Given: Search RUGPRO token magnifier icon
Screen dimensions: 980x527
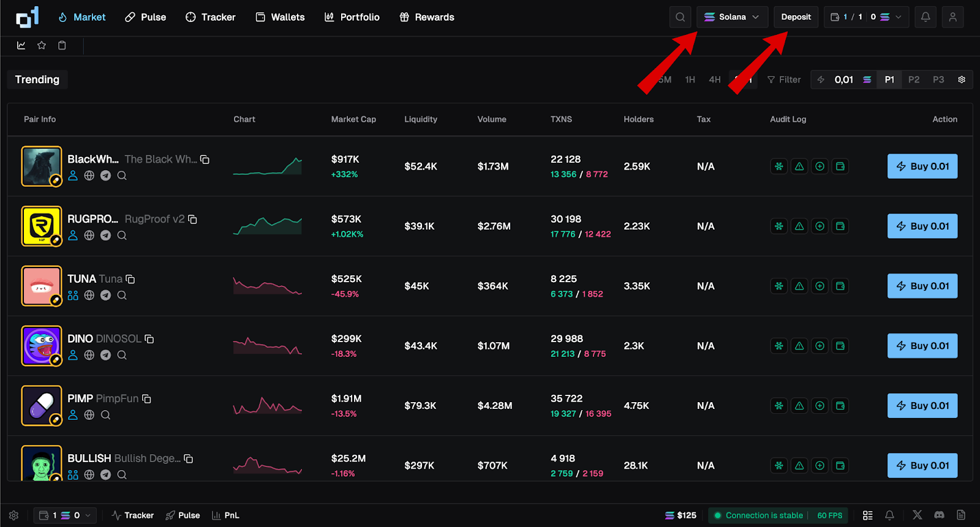Looking at the screenshot, I should [122, 236].
